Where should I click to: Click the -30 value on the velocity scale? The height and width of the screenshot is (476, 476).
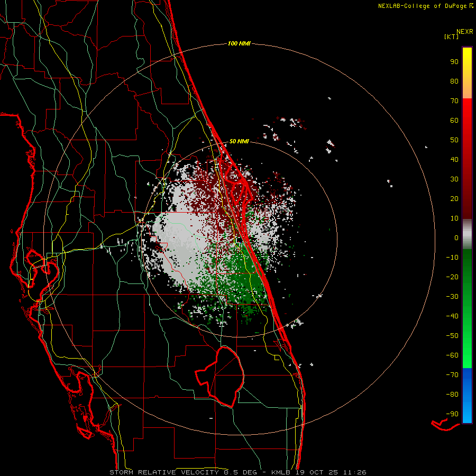tap(452, 297)
